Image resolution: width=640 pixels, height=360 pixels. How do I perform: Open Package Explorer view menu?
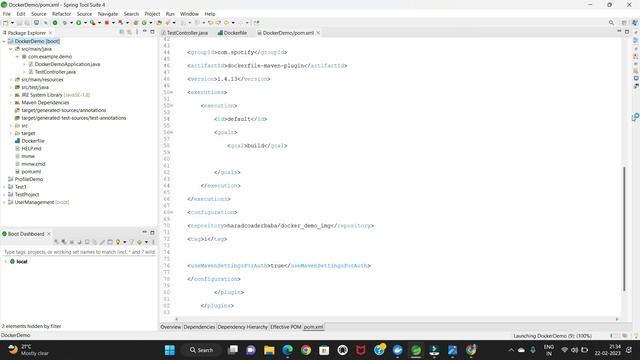(137, 32)
